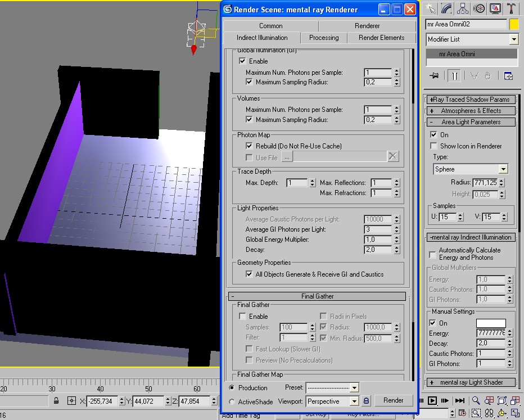
Task: Click the yellow object color swatch
Action: pyautogui.click(x=514, y=24)
